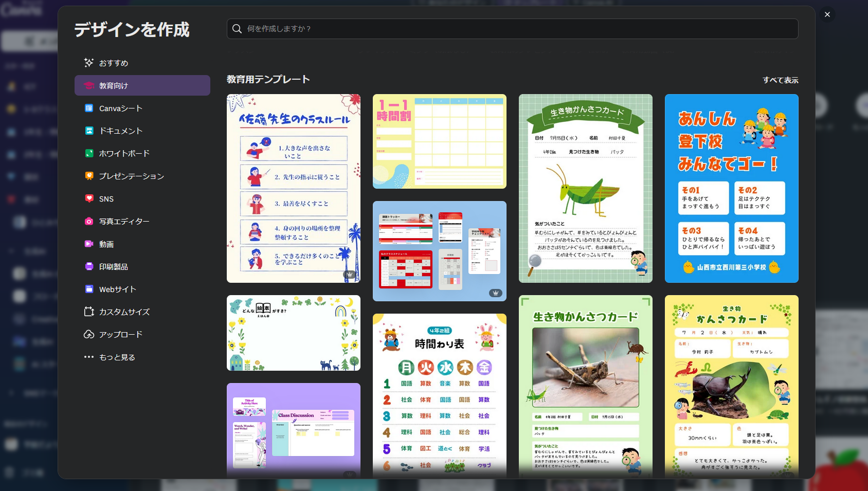Viewport: 868px width, 491px height.
Task: Click the search magnifier icon
Action: coord(237,29)
